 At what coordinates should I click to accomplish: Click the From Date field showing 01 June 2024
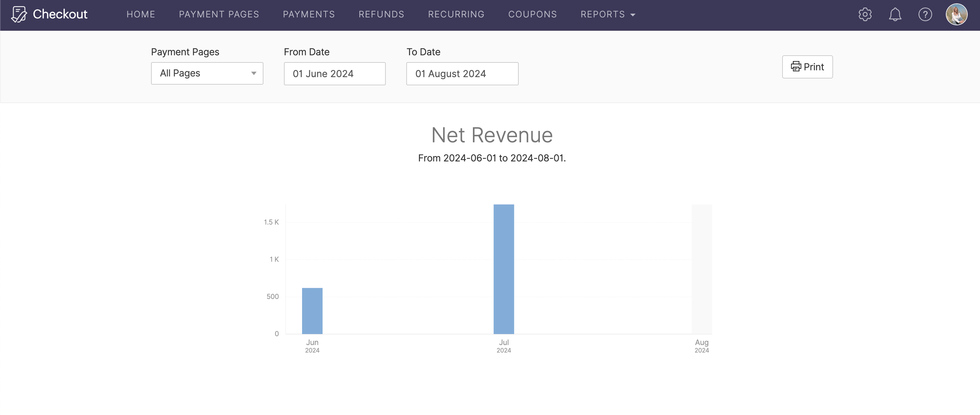[335, 73]
